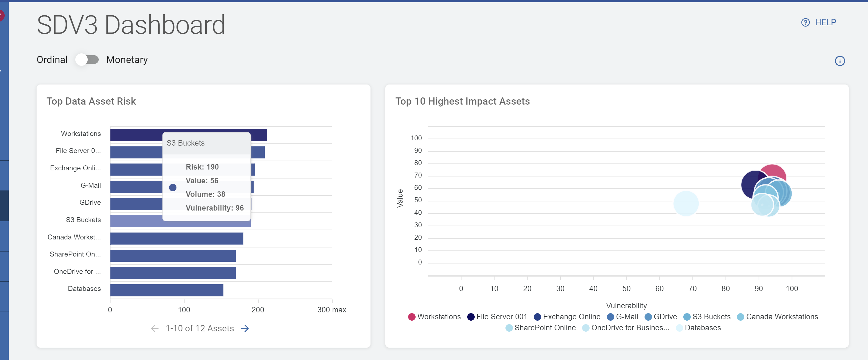Click the HELP question mark icon
The image size is (868, 360).
click(805, 23)
